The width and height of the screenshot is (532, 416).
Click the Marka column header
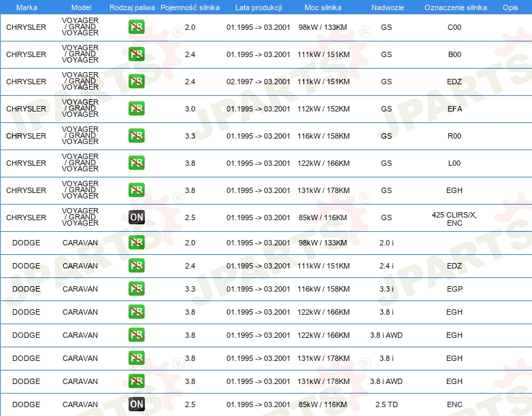point(27,7)
